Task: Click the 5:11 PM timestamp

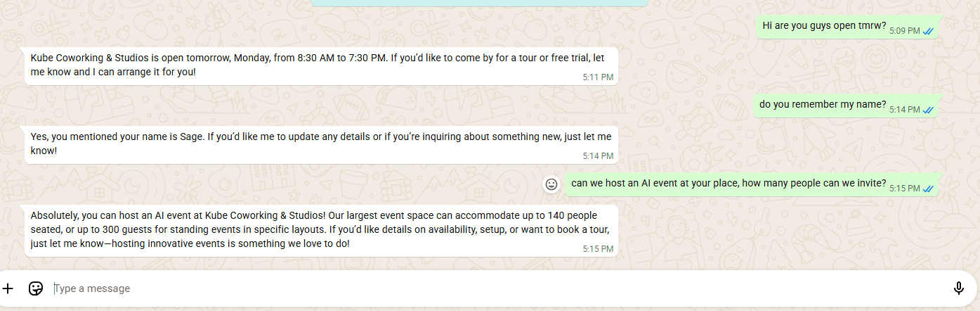Action: point(598,77)
